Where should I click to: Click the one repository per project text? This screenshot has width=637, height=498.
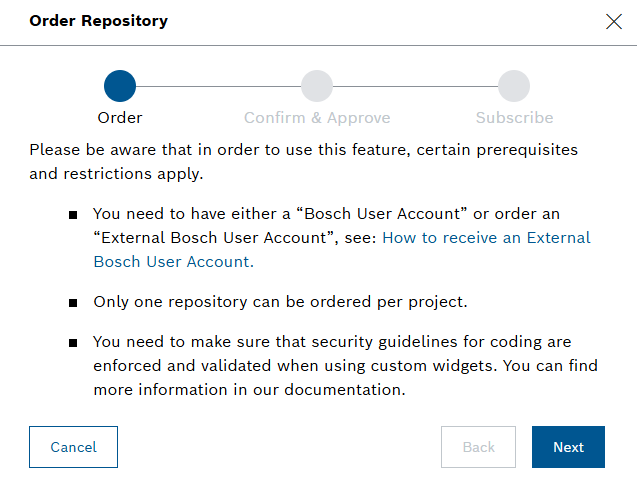coord(280,302)
